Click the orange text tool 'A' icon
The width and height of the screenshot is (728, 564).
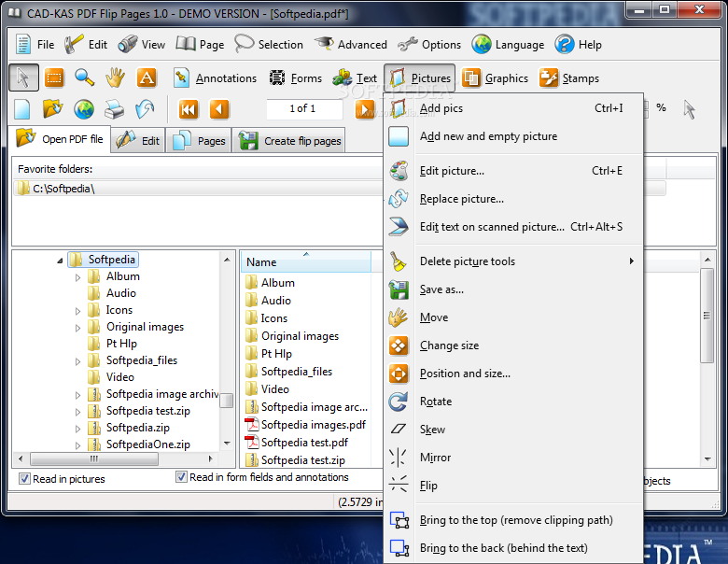tap(147, 78)
